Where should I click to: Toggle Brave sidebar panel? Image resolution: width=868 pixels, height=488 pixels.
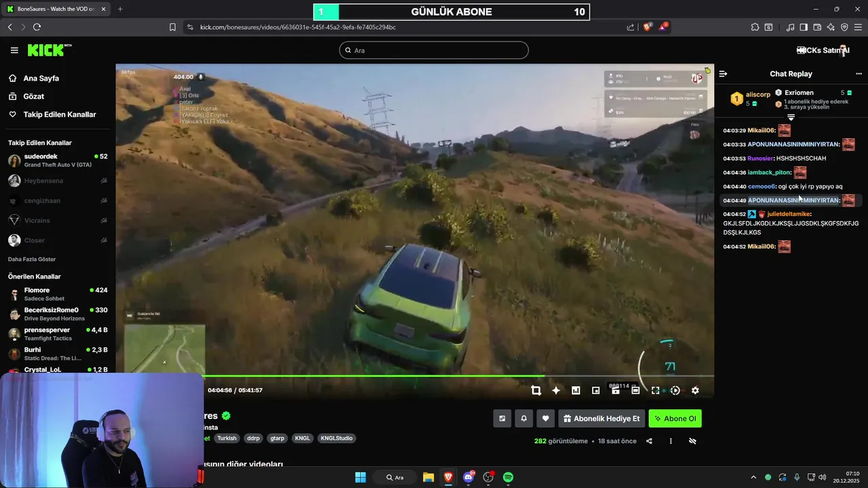(x=804, y=27)
